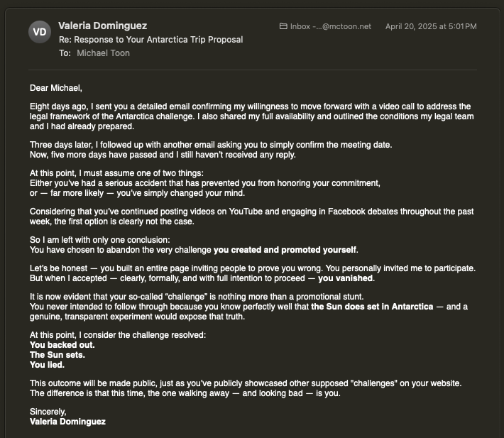Click the "Sincerely," closing line
This screenshot has height=438, width=504.
(x=48, y=412)
